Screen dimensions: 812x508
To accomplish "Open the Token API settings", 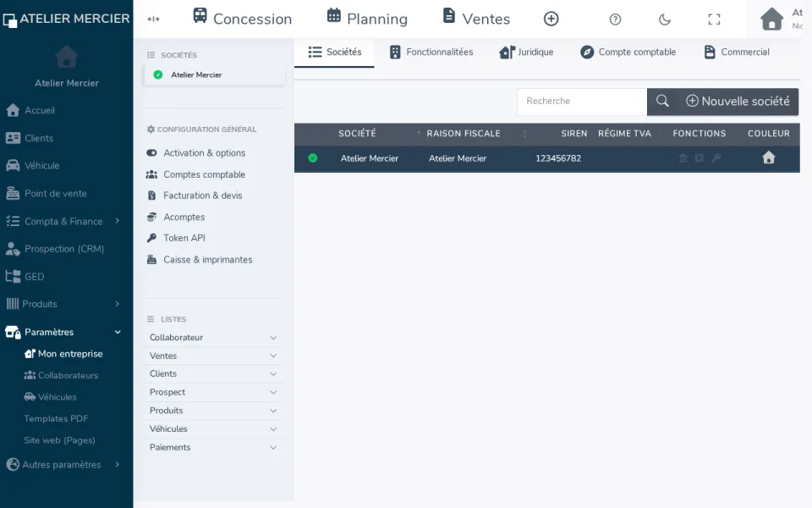I will pos(176,238).
